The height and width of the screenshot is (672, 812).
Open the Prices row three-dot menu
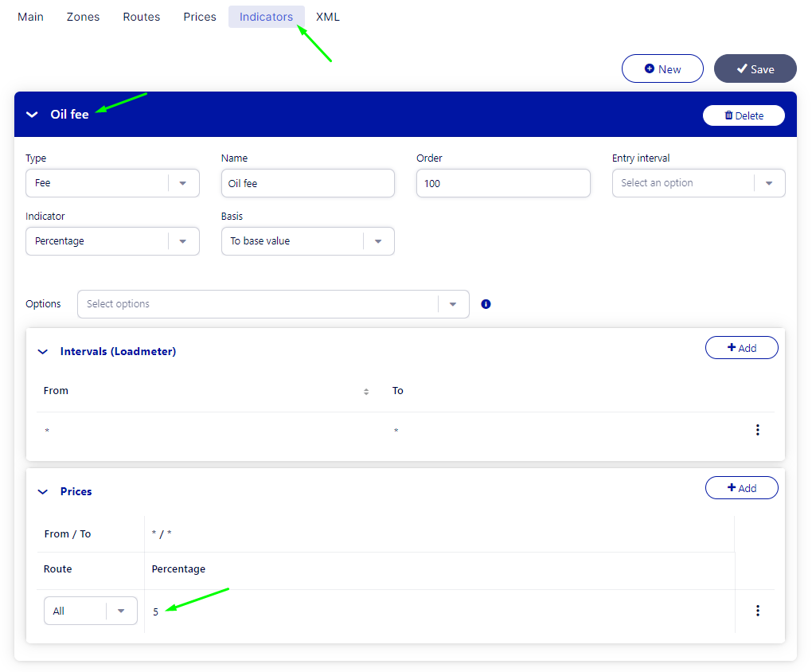(757, 611)
